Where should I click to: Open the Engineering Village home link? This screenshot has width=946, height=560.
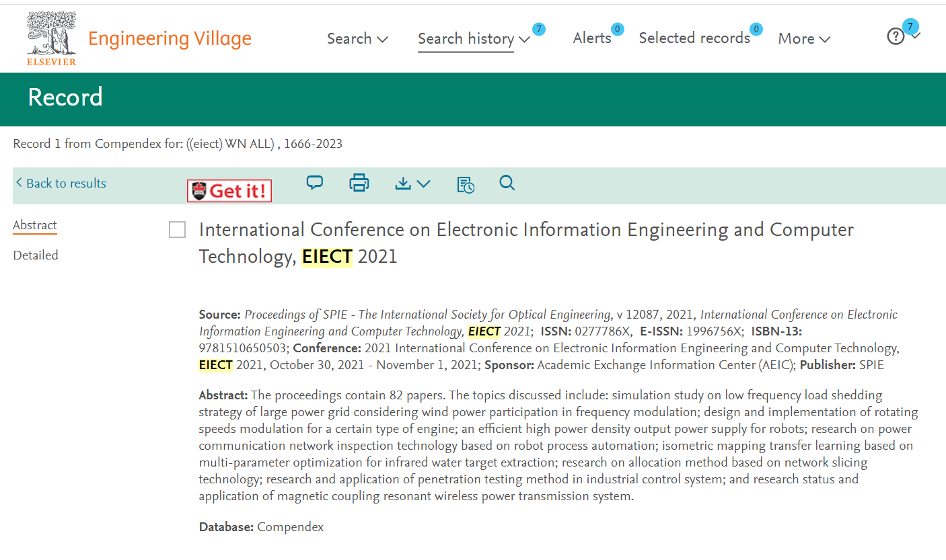[170, 39]
